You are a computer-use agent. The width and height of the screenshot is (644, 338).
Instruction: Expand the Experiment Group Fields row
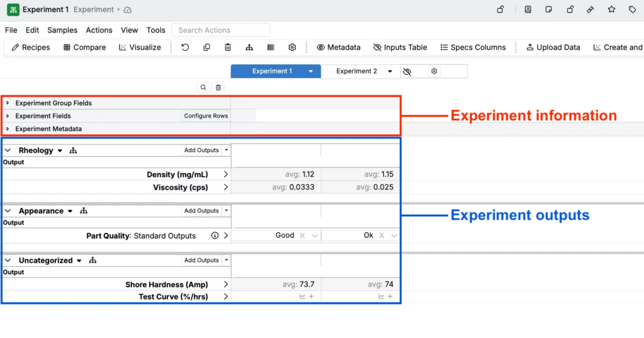pos(8,103)
